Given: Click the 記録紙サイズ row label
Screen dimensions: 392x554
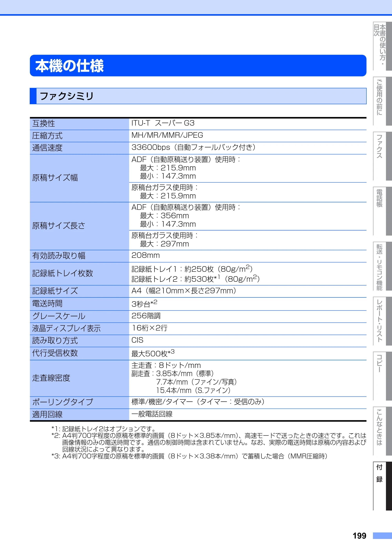Looking at the screenshot, I should tap(55, 291).
